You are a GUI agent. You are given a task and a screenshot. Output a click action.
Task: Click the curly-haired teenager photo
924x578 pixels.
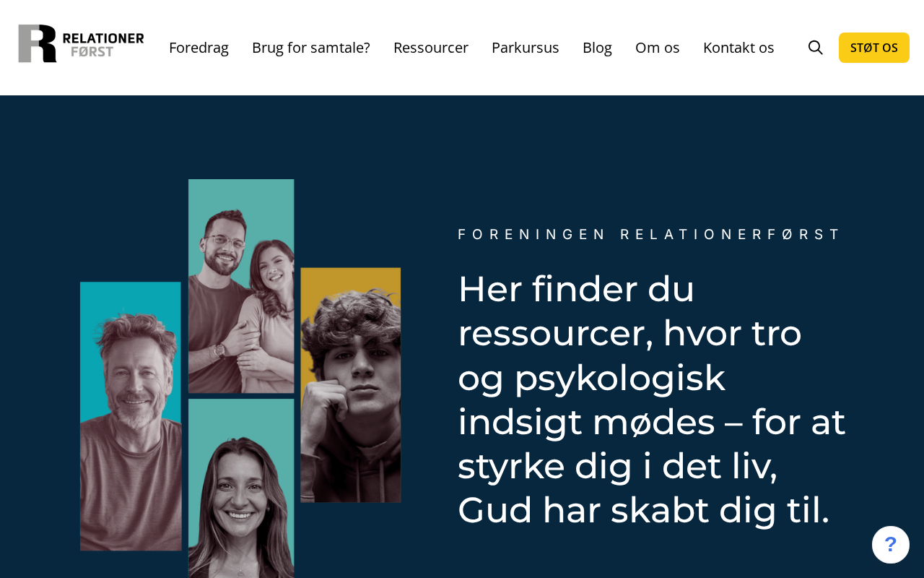point(351,385)
